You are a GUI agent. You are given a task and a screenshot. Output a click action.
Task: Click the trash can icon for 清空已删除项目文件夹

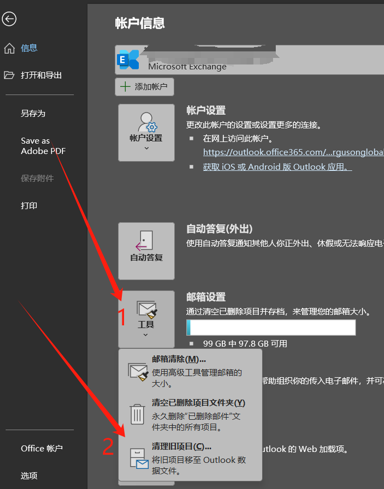[137, 414]
